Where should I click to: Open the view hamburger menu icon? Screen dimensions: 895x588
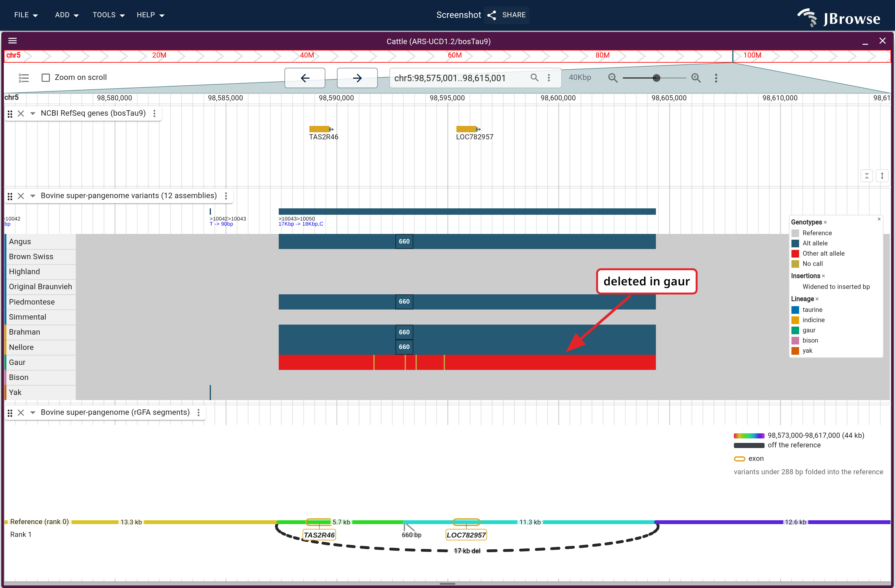tap(12, 41)
